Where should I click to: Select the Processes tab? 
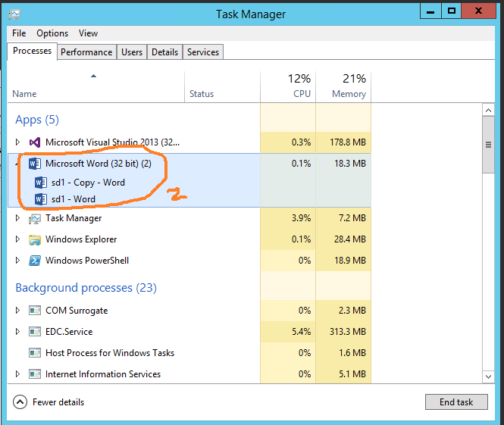click(x=32, y=51)
